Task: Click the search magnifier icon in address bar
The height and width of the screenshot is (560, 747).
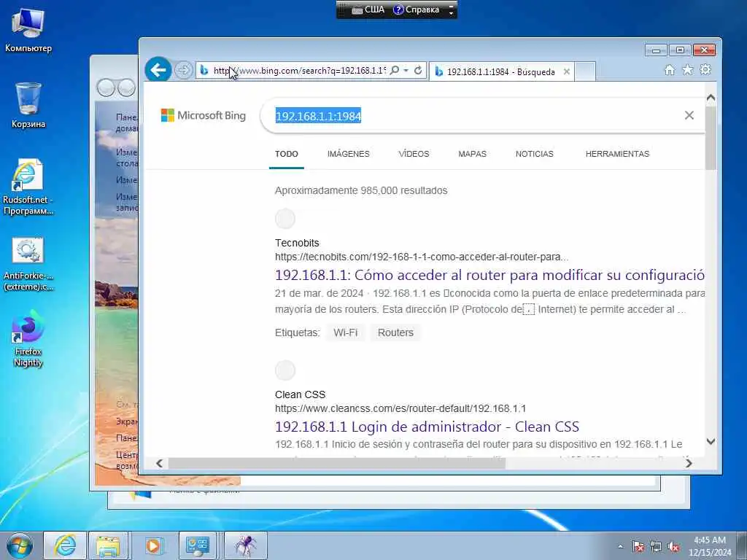Action: pos(395,71)
